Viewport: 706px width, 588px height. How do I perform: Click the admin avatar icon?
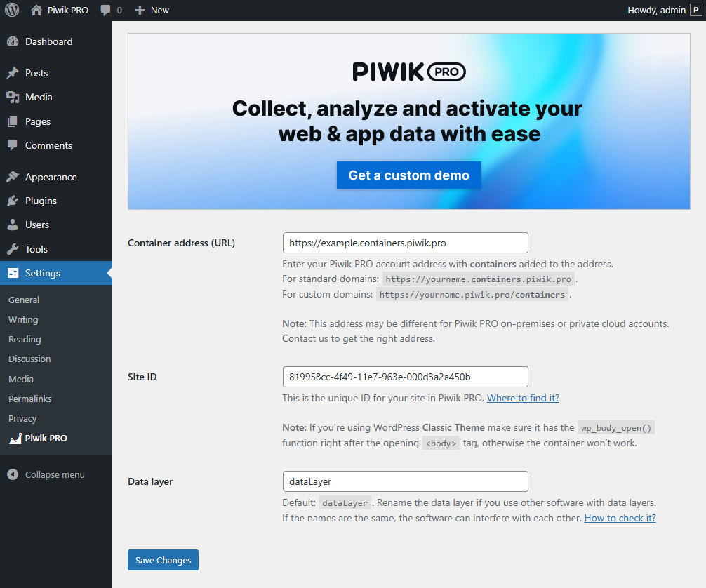[x=695, y=10]
